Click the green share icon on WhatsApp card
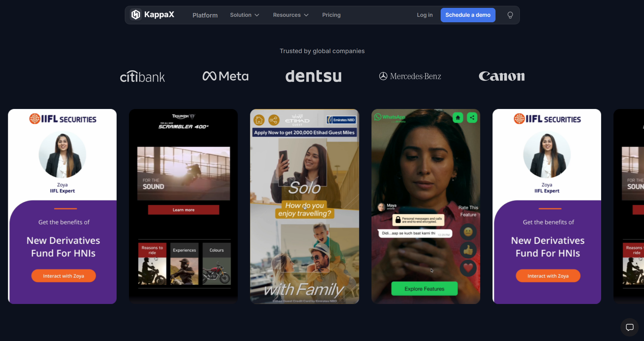 coord(472,118)
